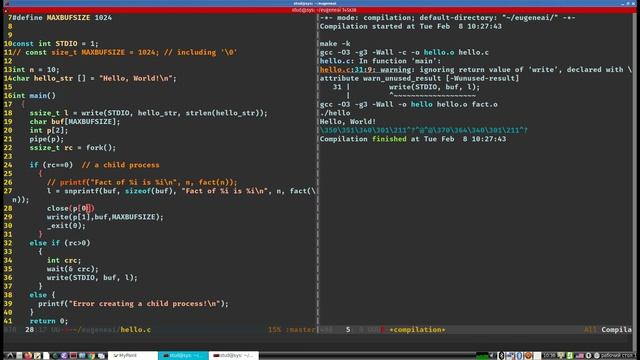The height and width of the screenshot is (360, 640).
Task: Click the cyan garbage escape-sequence output line
Action: (424, 130)
